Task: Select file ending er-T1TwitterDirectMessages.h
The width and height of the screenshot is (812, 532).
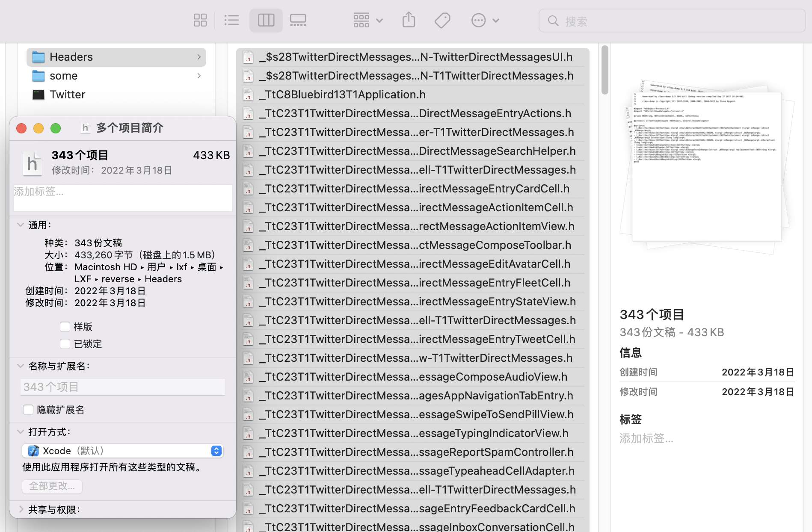Action: pyautogui.click(x=413, y=132)
